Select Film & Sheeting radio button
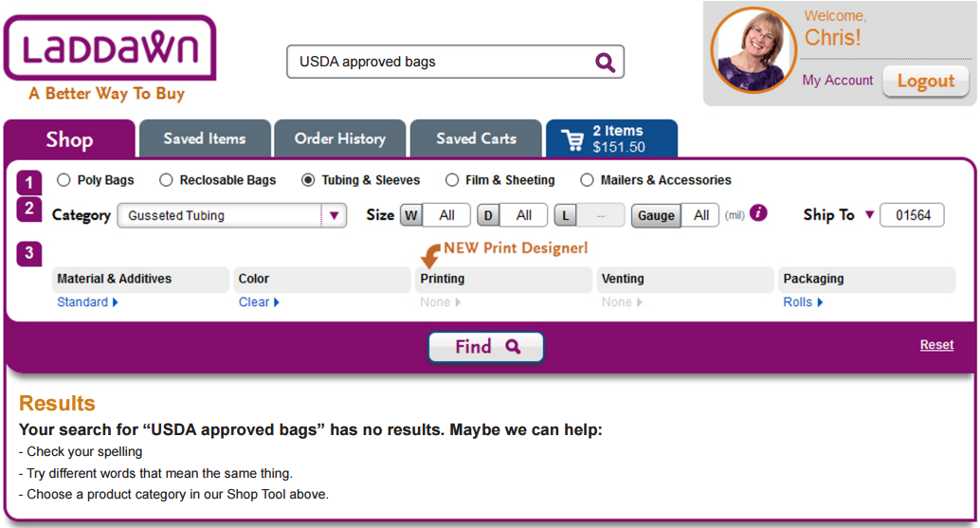980x528 pixels. (x=452, y=180)
